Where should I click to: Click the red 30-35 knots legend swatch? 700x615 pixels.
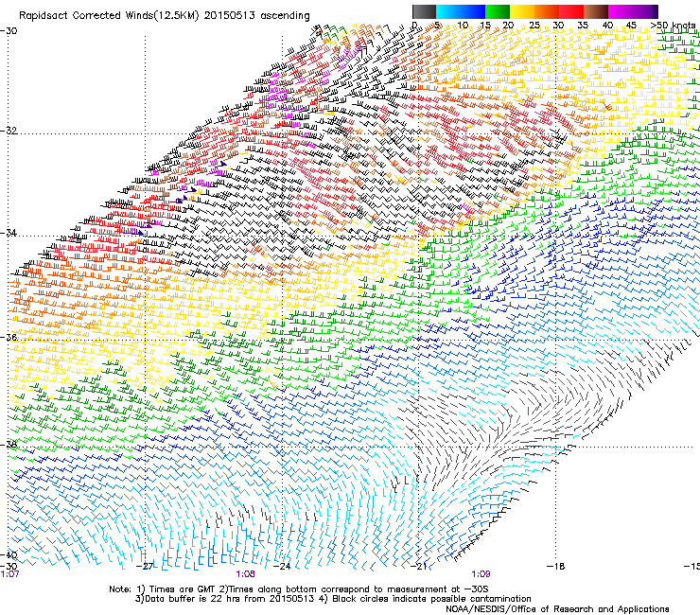point(571,11)
